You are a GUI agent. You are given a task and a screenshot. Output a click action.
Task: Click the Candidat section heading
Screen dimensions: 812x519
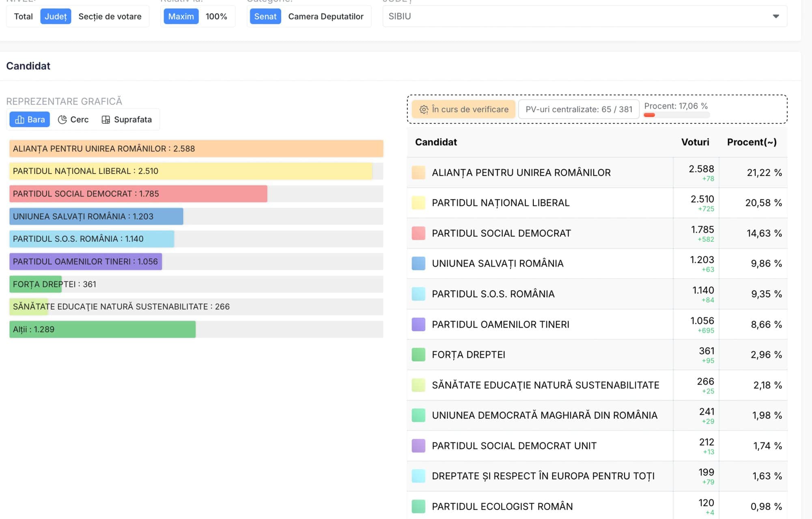28,66
